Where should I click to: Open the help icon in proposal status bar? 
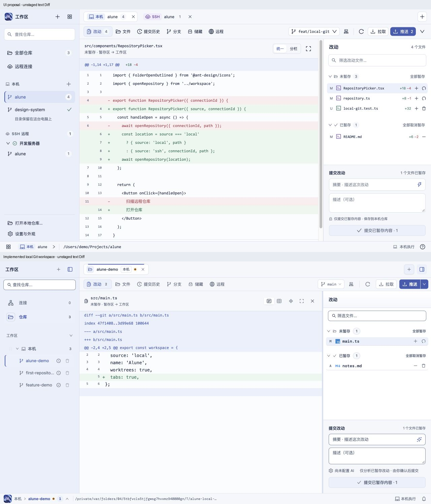pyautogui.click(x=423, y=247)
